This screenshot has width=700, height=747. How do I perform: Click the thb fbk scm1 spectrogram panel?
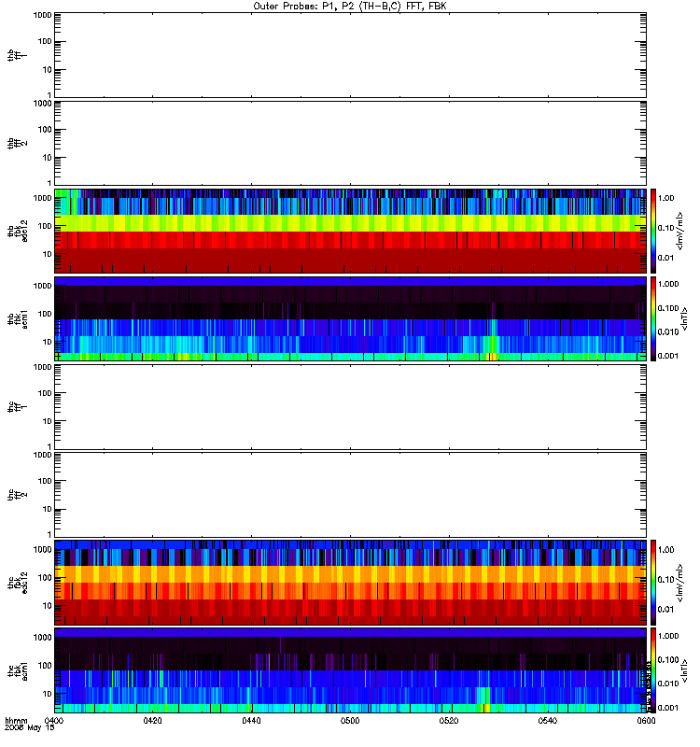click(x=350, y=318)
